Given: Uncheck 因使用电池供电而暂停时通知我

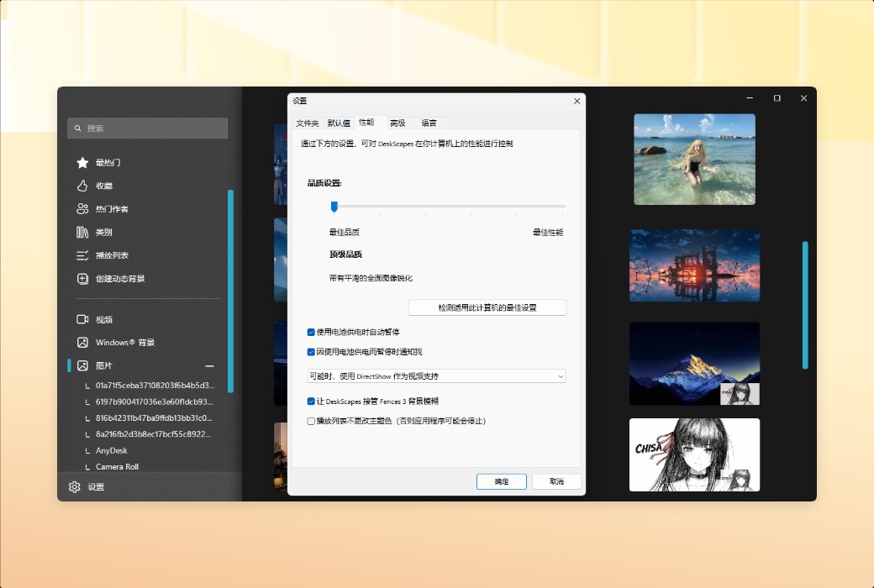Looking at the screenshot, I should (x=311, y=351).
